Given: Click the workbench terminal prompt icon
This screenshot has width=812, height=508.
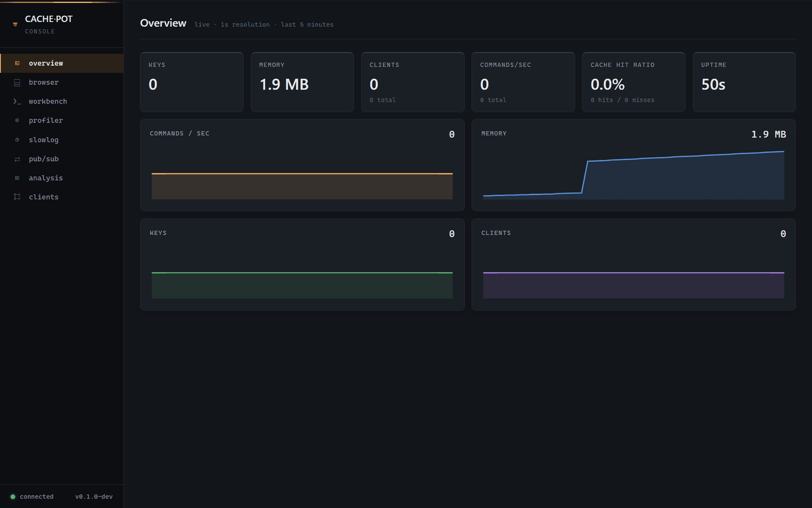Looking at the screenshot, I should [17, 102].
